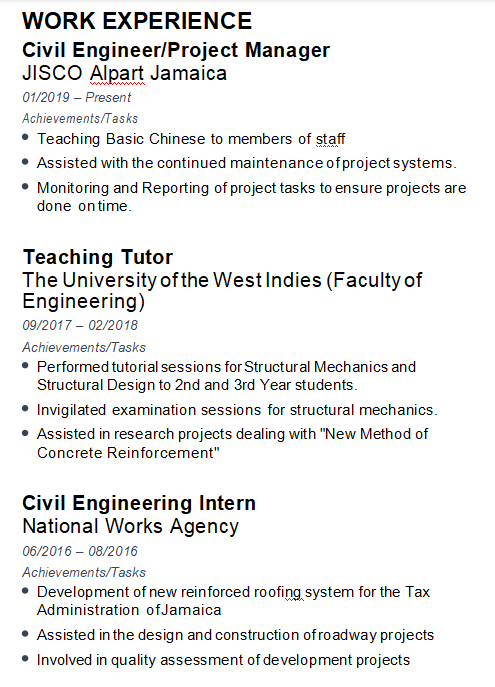Click the Civil Engineer/Project Manager title
The height and width of the screenshot is (687, 495).
click(176, 50)
